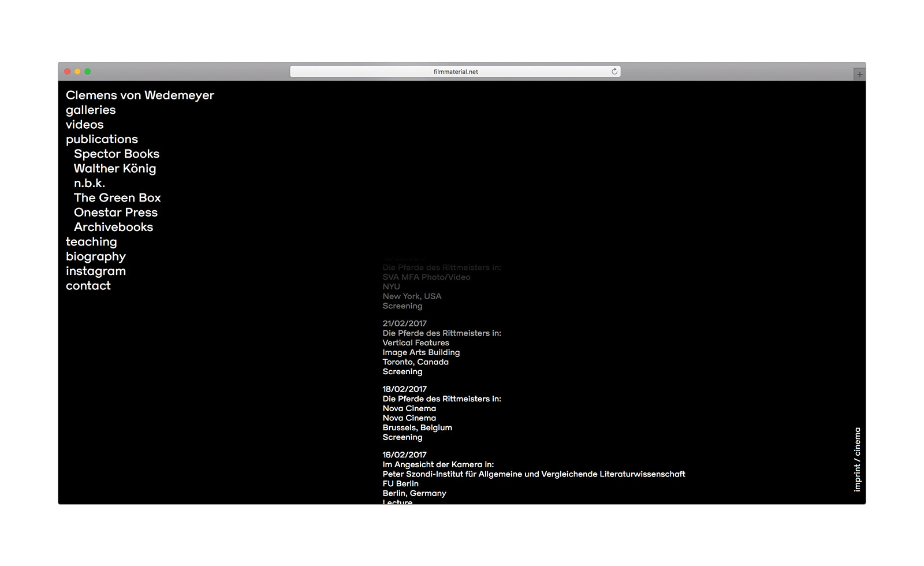Choose n.b.k. in the publications list
The height and width of the screenshot is (566, 924).
coord(90,183)
